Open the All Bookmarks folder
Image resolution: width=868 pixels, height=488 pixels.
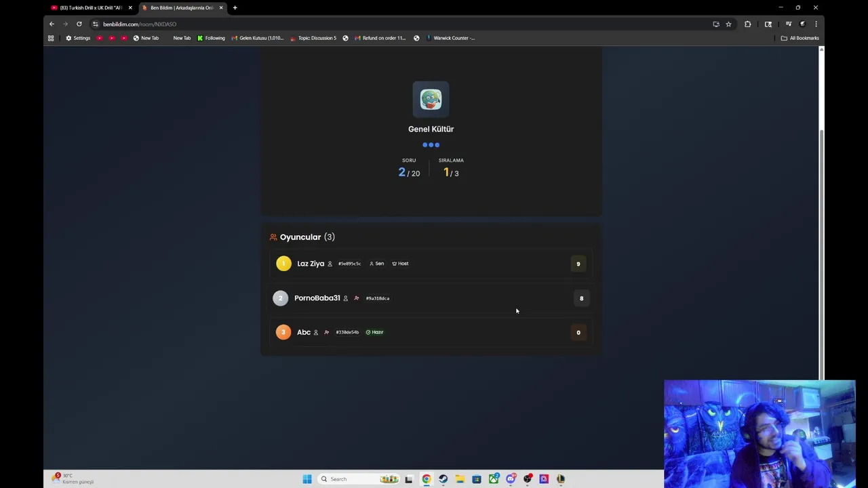click(800, 38)
